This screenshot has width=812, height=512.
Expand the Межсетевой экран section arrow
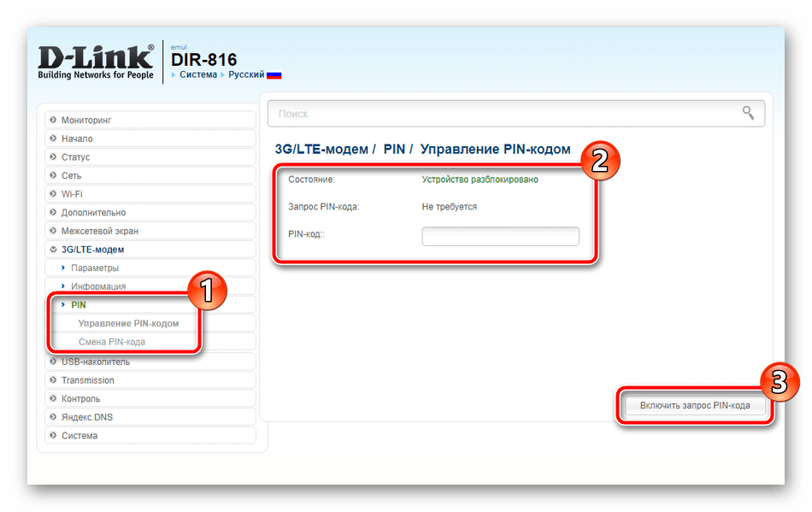point(53,231)
